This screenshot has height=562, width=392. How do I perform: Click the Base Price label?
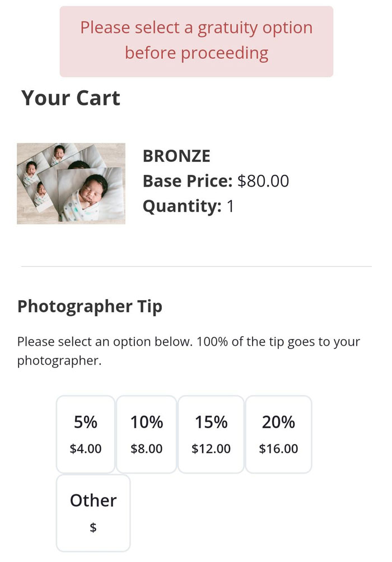(x=187, y=181)
